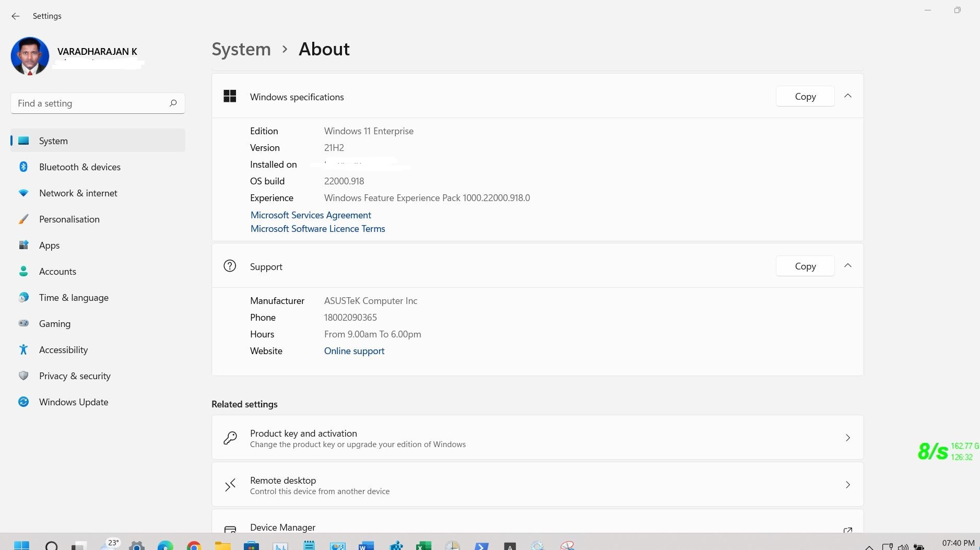Select the version value 21H2

pyautogui.click(x=334, y=148)
